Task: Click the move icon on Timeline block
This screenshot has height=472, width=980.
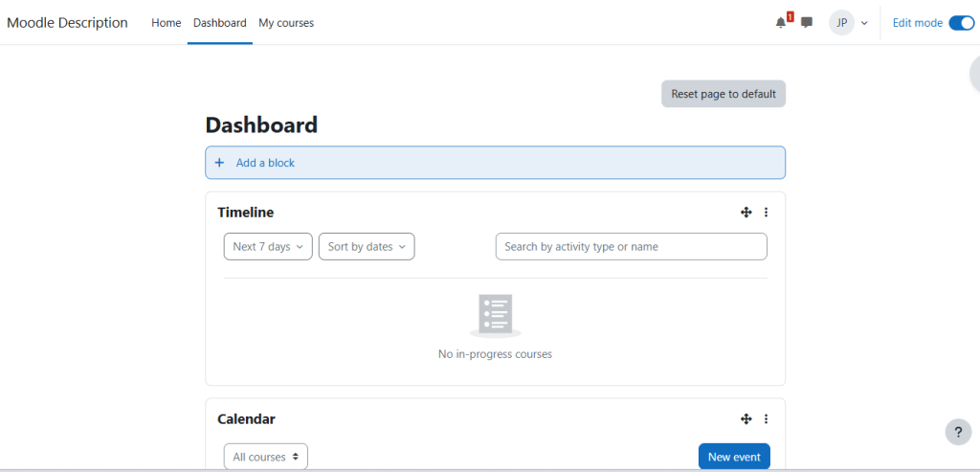Action: click(x=746, y=213)
